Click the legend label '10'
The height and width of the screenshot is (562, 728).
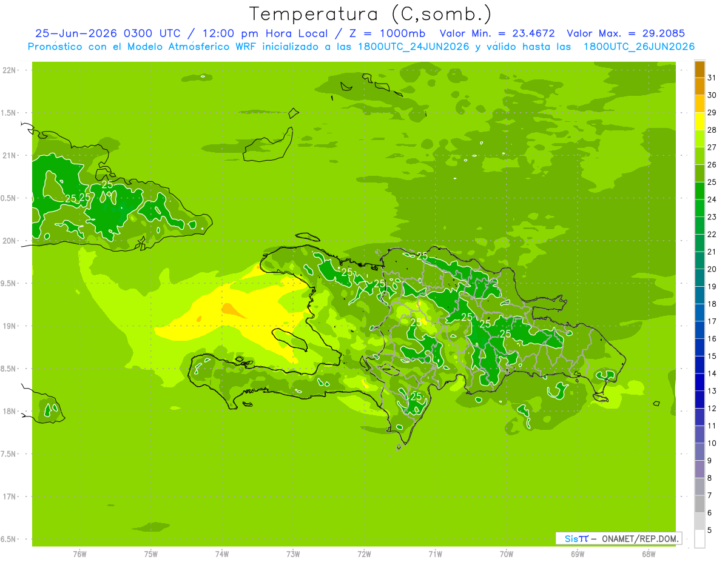pyautogui.click(x=712, y=443)
